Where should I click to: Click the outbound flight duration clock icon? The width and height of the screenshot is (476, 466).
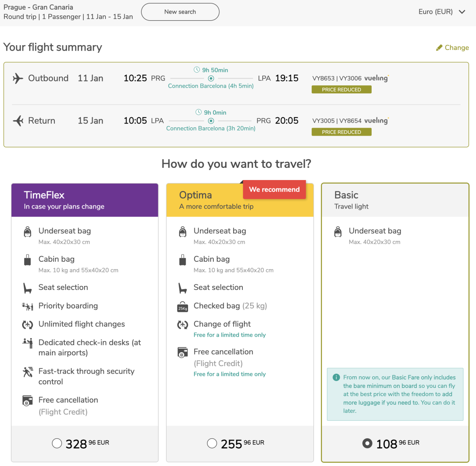point(197,70)
